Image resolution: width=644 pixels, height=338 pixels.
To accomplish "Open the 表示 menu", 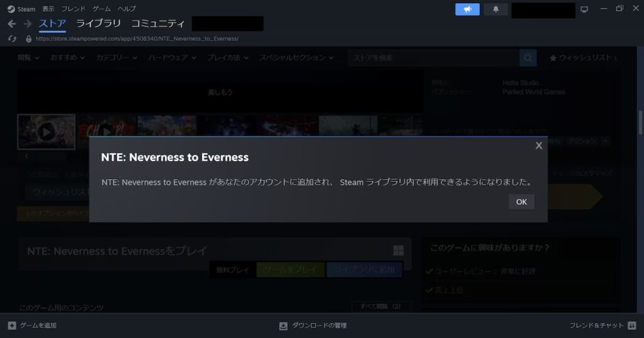I will tap(48, 9).
